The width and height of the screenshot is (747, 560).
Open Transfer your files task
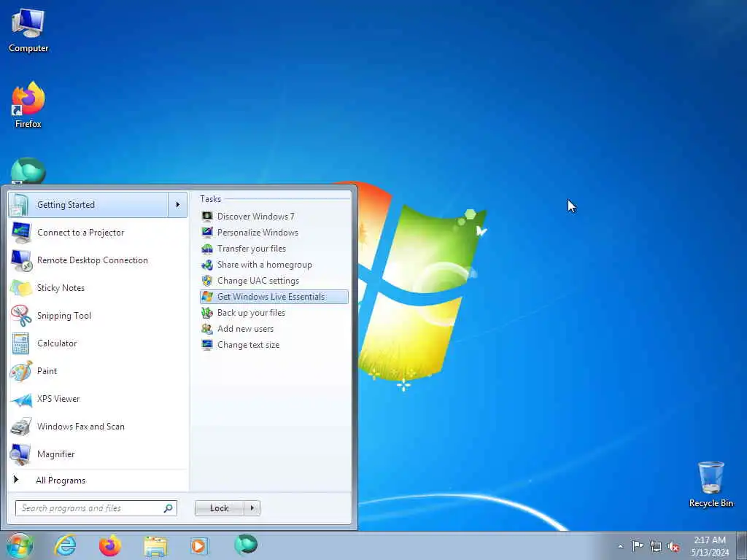pos(274,249)
